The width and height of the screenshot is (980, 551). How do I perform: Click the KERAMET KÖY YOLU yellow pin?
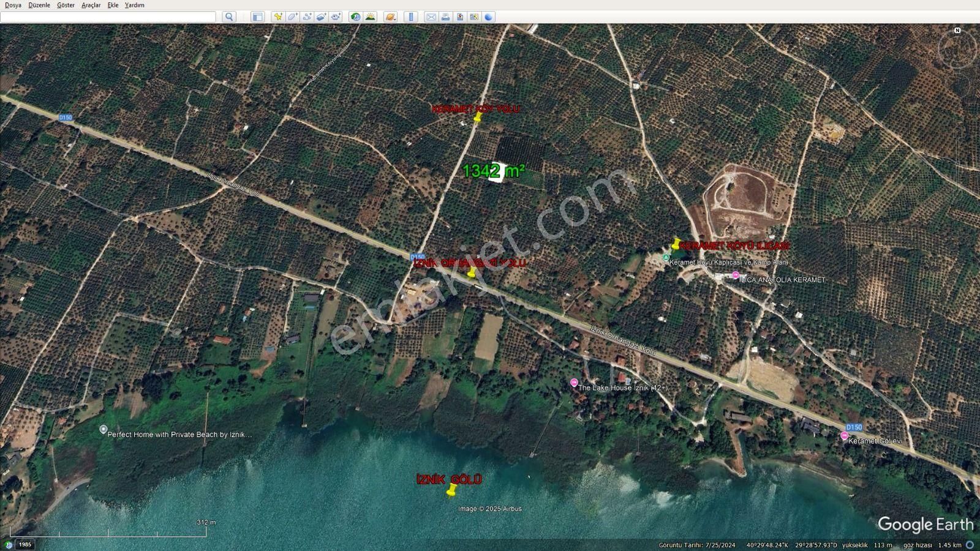477,117
